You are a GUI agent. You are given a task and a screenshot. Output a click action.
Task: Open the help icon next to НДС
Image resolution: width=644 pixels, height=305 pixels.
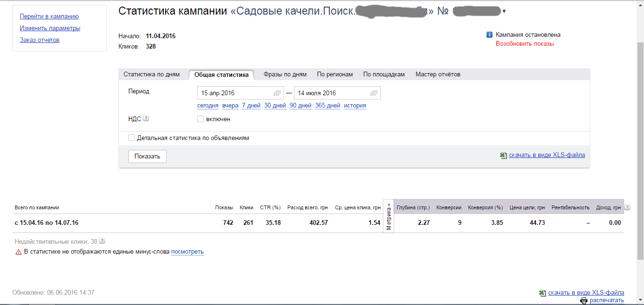coord(146,118)
